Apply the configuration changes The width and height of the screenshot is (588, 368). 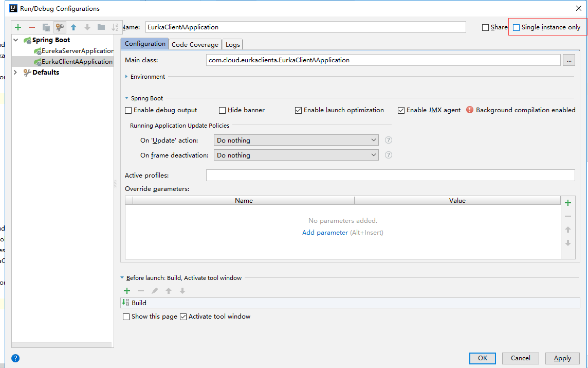click(x=562, y=358)
